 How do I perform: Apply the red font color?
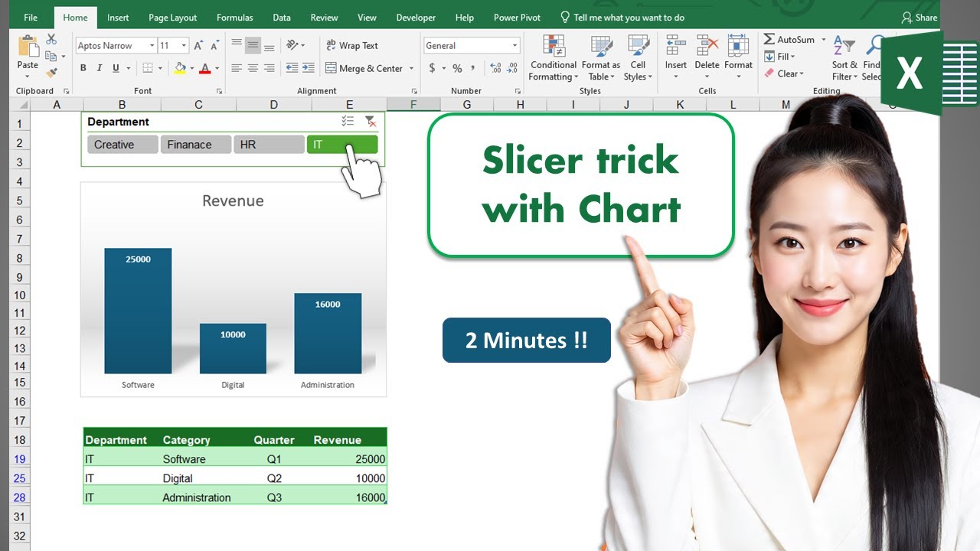(204, 68)
